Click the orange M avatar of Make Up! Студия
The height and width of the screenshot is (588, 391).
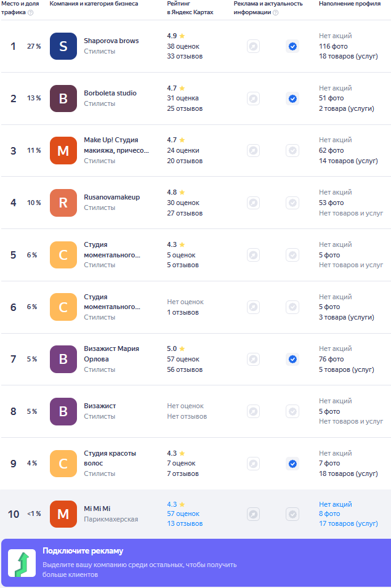coord(63,151)
